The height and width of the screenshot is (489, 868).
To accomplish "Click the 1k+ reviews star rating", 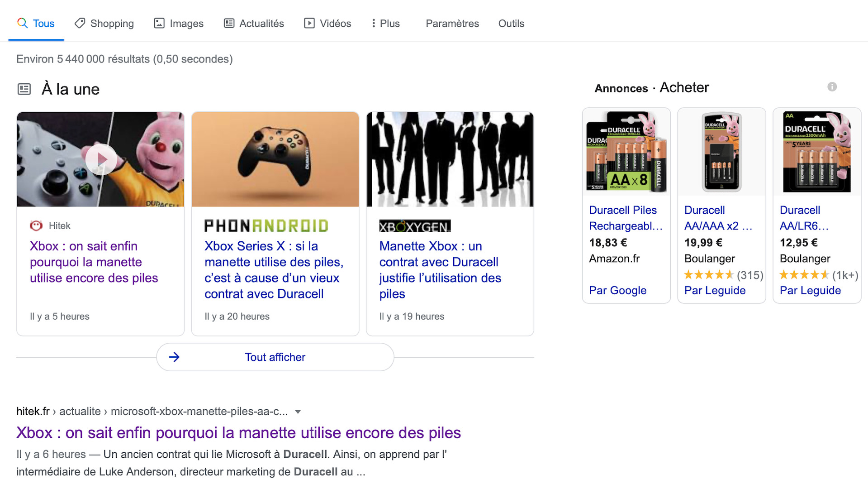I will coord(819,275).
